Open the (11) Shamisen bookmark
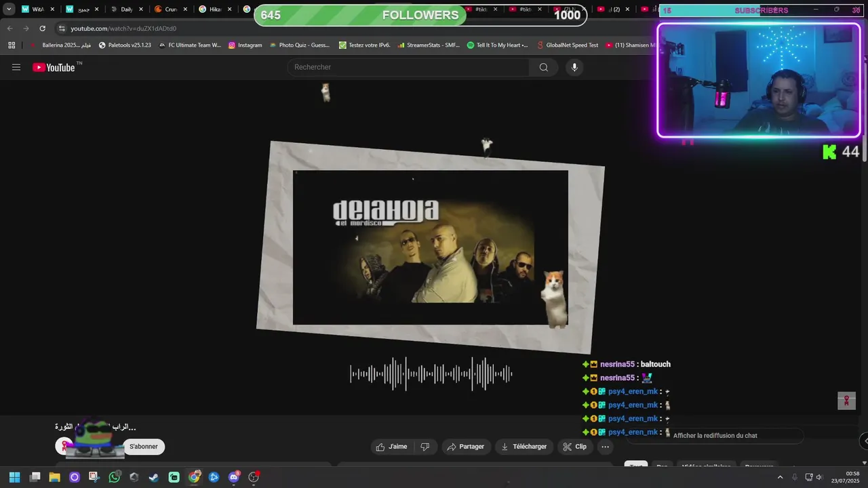The width and height of the screenshot is (868, 488). pos(631,45)
